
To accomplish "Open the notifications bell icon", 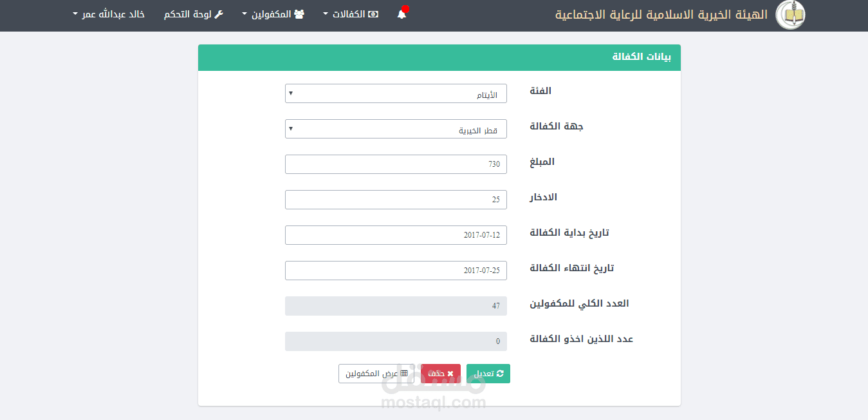I will tap(402, 14).
